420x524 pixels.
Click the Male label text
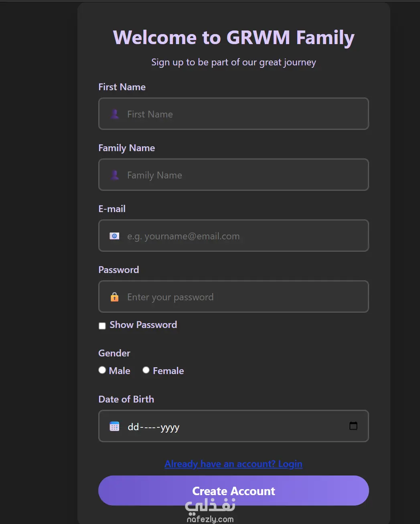click(x=120, y=371)
